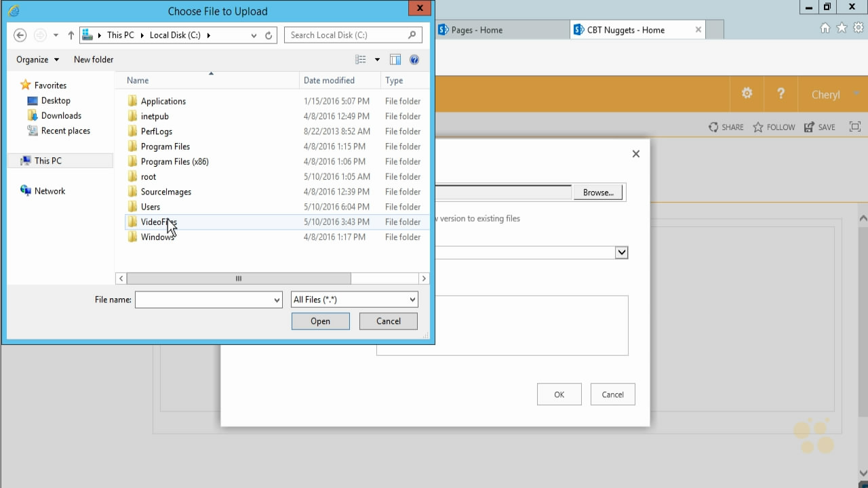Select the VideoFiles folder
The image size is (868, 488).
[x=159, y=222]
